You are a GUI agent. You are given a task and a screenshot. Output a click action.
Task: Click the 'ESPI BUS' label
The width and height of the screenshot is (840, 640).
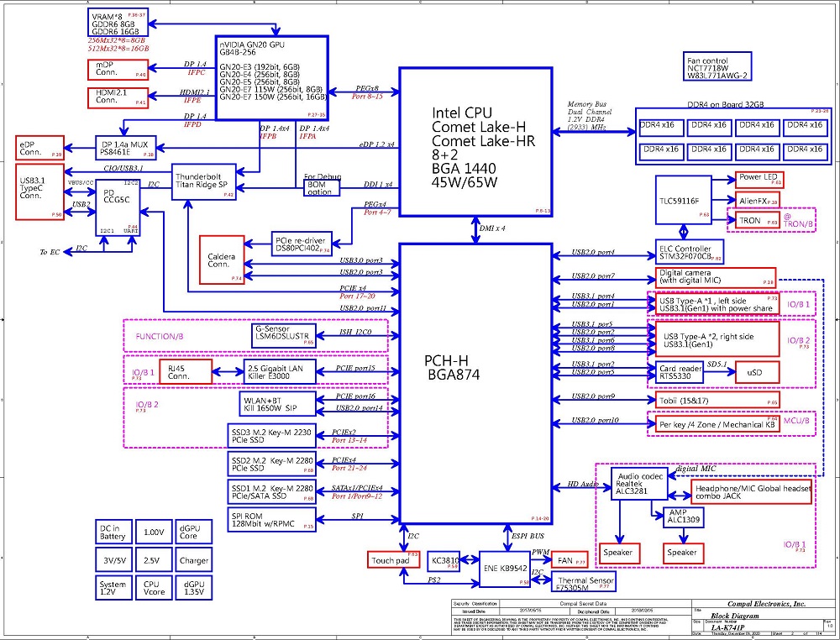click(528, 536)
